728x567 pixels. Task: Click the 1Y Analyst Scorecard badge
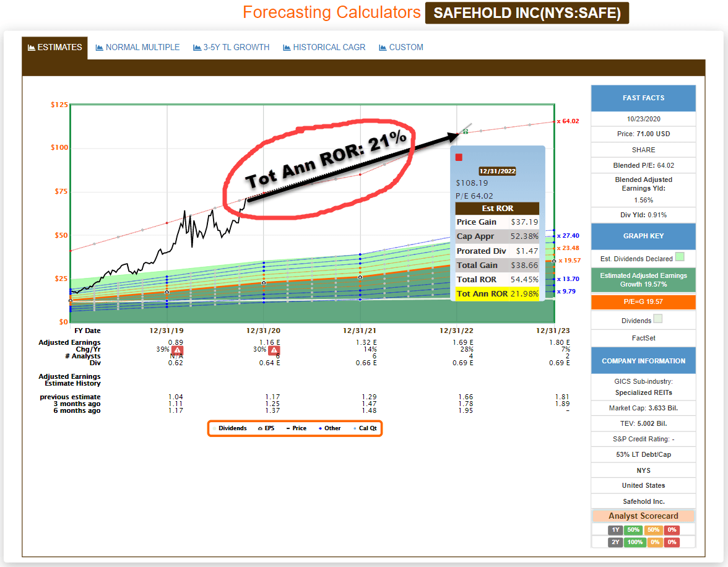[x=615, y=530]
